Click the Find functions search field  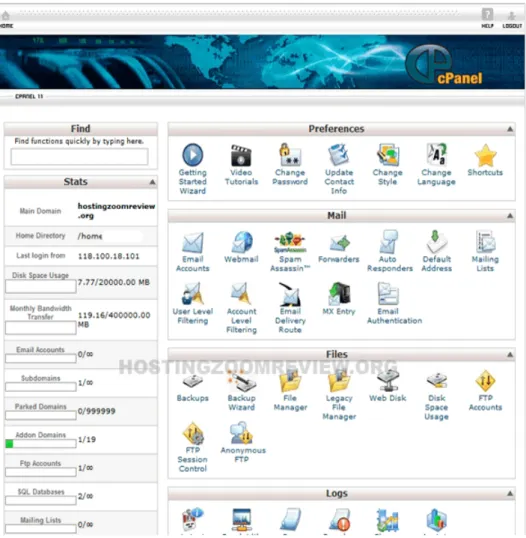pyautogui.click(x=79, y=157)
